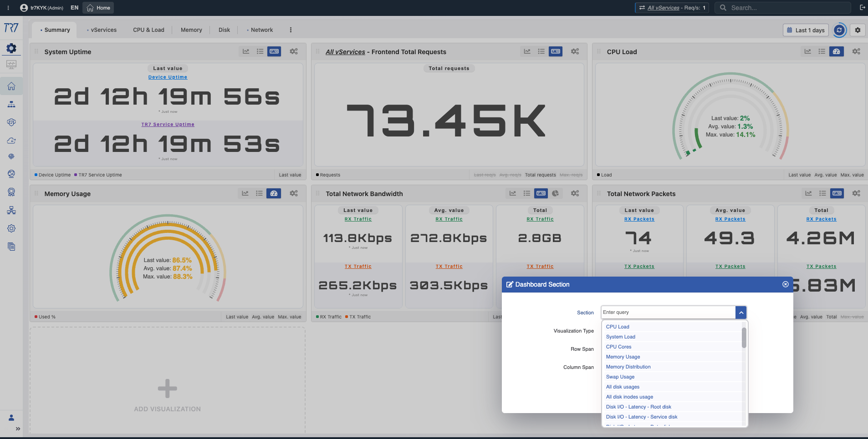Screen dimensions: 868x439
Task: Open the tr7KYK Admin user menu
Action: tap(42, 8)
